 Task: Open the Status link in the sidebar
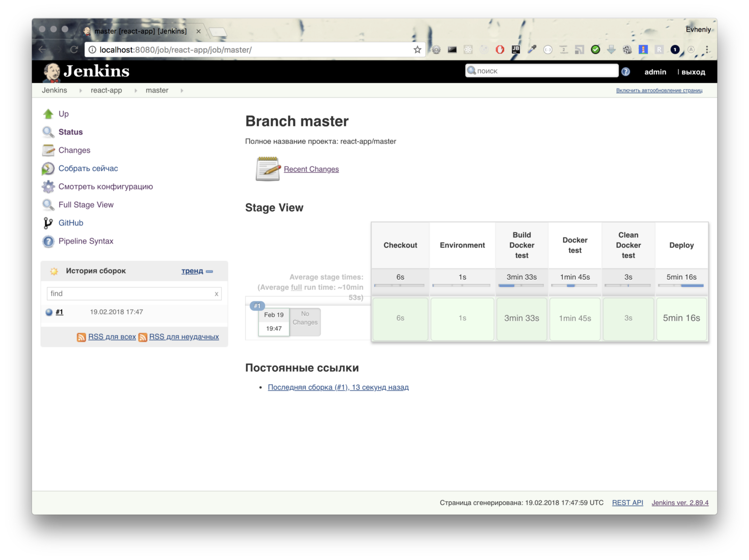(71, 132)
